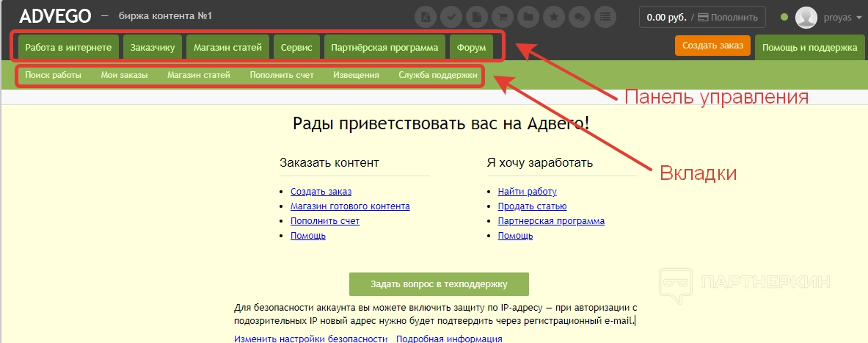Click the 0.00 руб. balance text
This screenshot has width=868, height=343.
click(666, 17)
